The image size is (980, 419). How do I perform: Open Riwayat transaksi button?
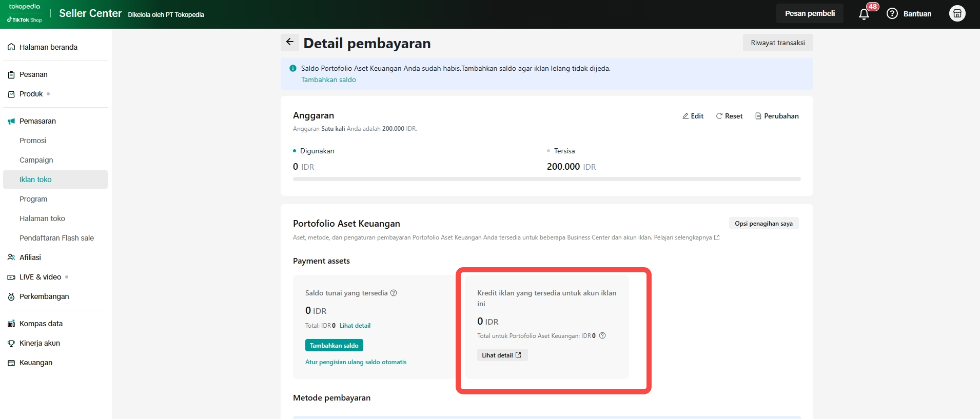pos(777,43)
